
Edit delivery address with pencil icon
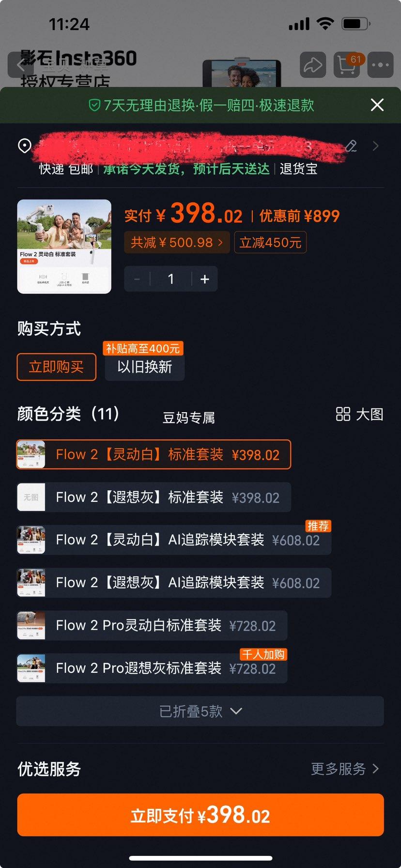pos(351,146)
